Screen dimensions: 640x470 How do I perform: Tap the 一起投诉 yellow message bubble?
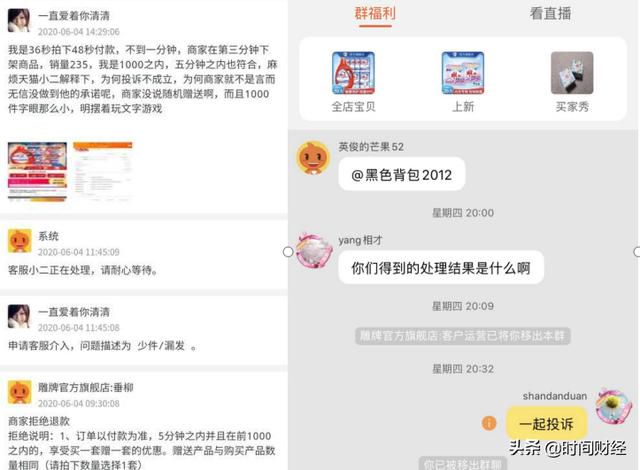pyautogui.click(x=547, y=423)
